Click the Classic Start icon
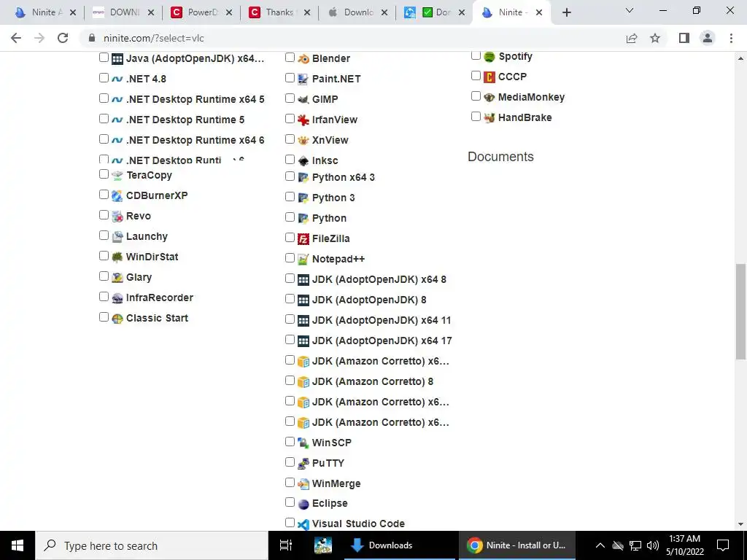 [117, 319]
